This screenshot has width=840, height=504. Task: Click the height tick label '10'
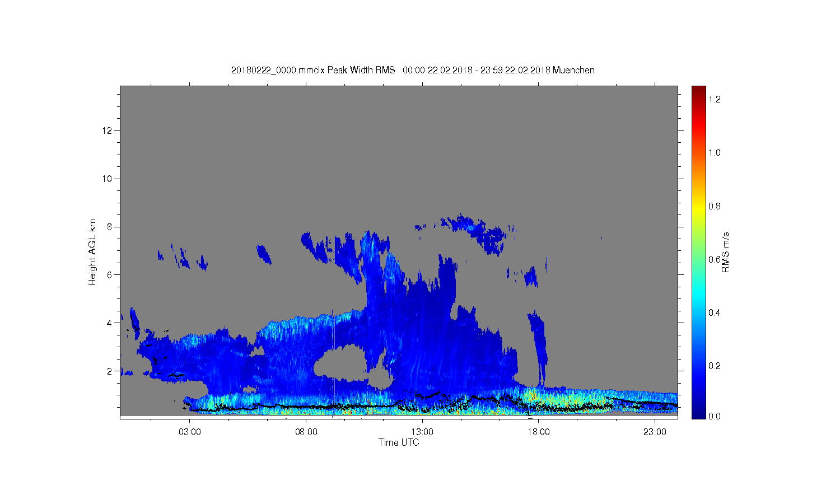[x=108, y=179]
